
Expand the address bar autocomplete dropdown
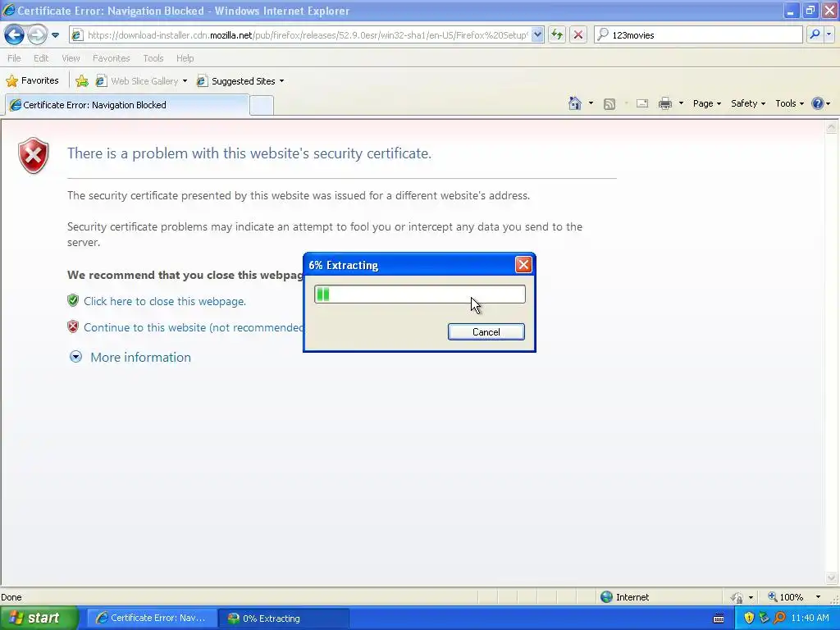tap(537, 35)
